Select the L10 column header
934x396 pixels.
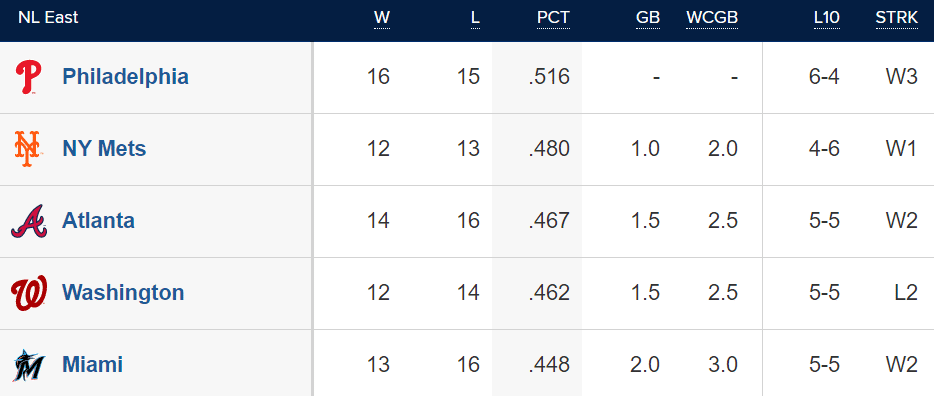(x=827, y=18)
